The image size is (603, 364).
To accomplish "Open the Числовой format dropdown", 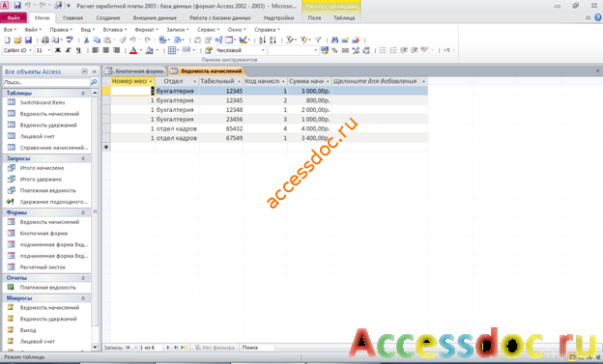I will click(x=263, y=50).
